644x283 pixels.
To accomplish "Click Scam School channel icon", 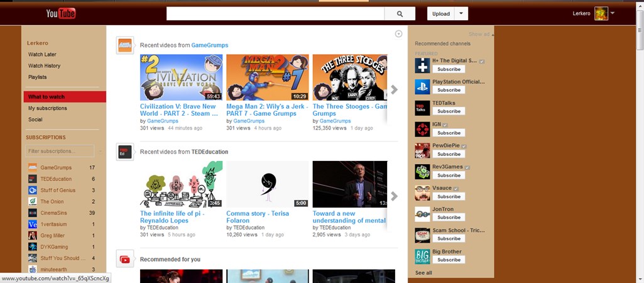I will (x=422, y=235).
